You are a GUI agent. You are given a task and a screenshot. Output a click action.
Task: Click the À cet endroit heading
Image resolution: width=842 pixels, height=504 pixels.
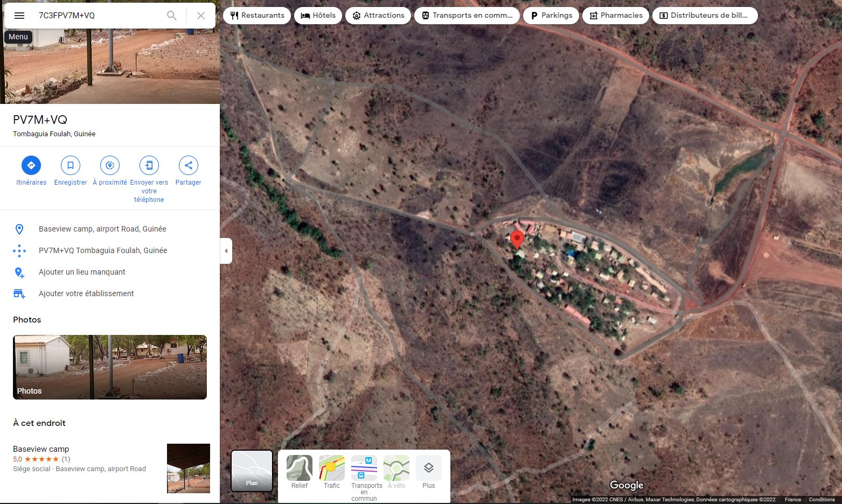point(39,423)
